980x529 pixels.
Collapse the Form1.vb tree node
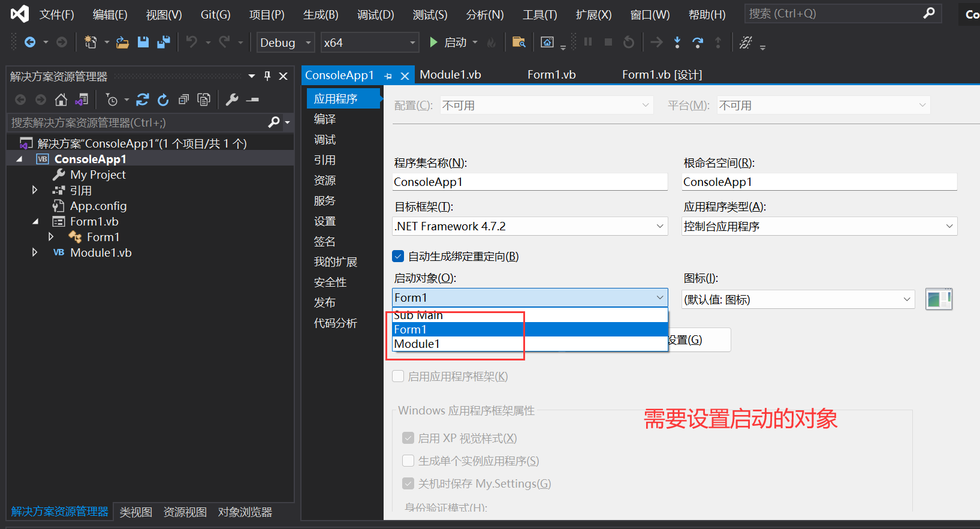tap(35, 221)
